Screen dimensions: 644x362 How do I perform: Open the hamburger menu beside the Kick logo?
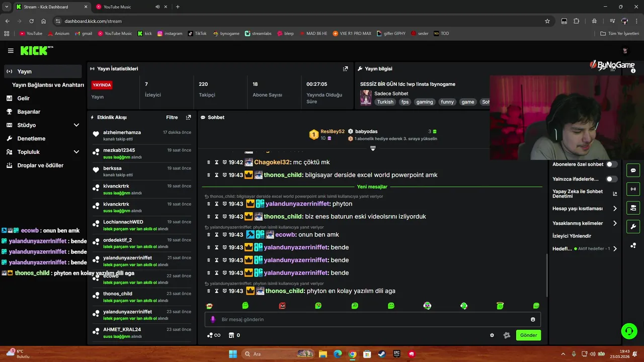click(11, 51)
